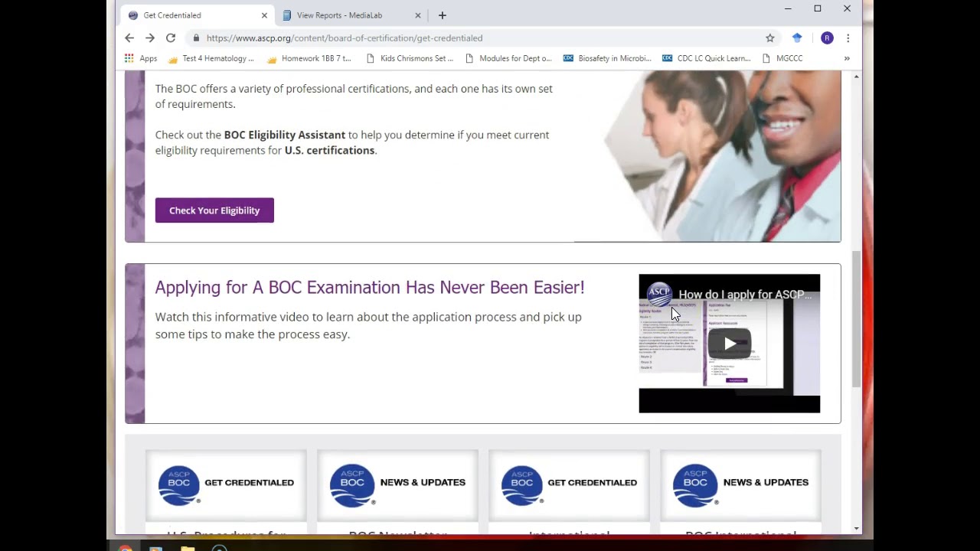
Task: Click the video title How do I apply for ASCP
Action: pyautogui.click(x=745, y=295)
